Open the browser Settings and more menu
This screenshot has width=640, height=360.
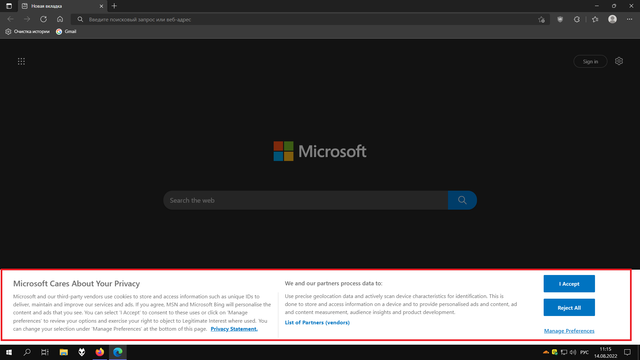point(629,19)
